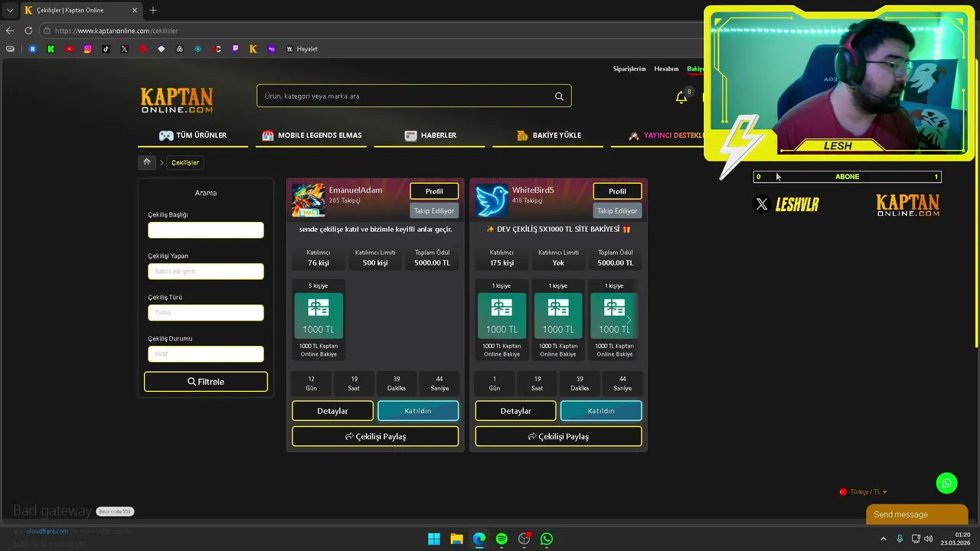The image size is (980, 551).
Task: Open Spotify from taskbar
Action: 501,539
